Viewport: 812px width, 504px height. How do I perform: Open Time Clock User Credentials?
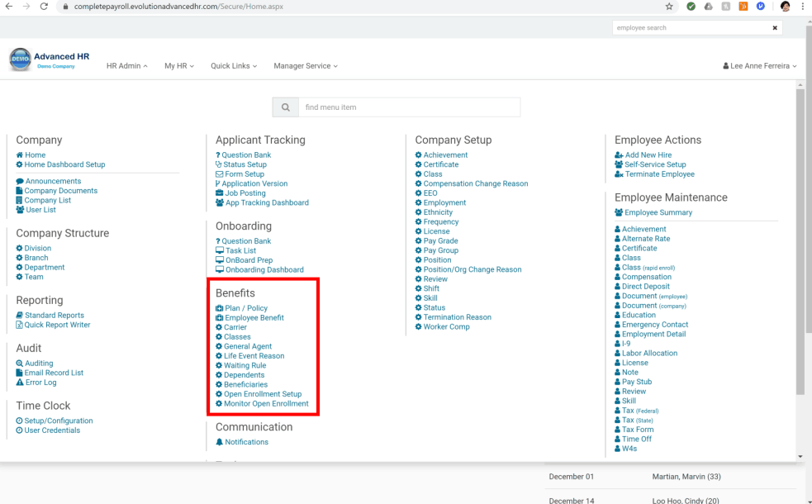pyautogui.click(x=52, y=430)
